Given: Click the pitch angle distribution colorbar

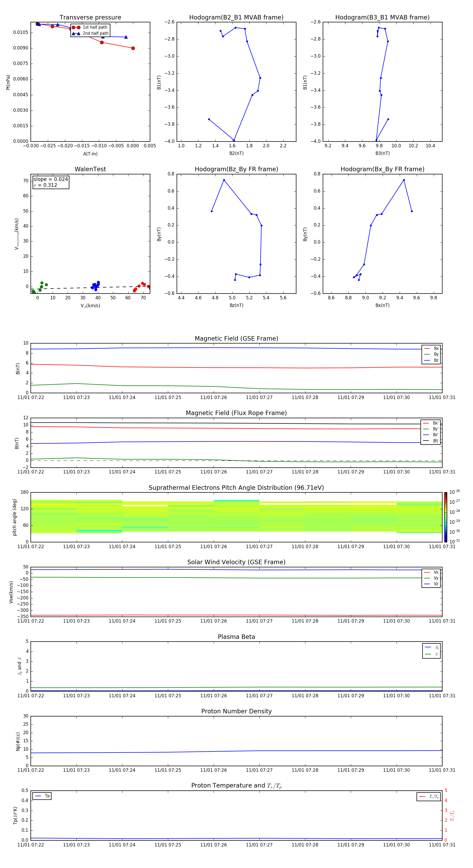Looking at the screenshot, I should pyautogui.click(x=445, y=517).
